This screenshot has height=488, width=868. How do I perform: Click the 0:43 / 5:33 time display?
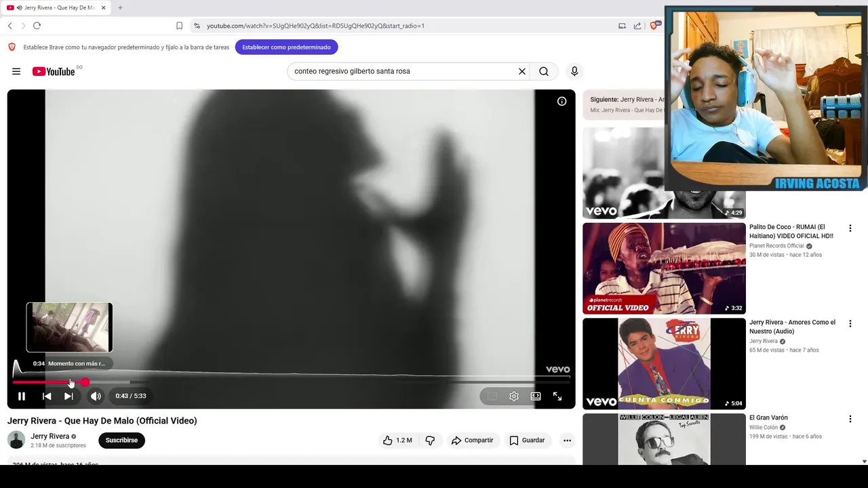[131, 396]
